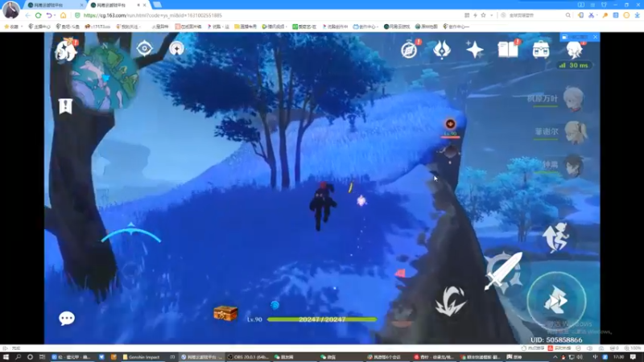This screenshot has height=362, width=644.
Task: Open the backpack inventory icon
Action: click(541, 50)
